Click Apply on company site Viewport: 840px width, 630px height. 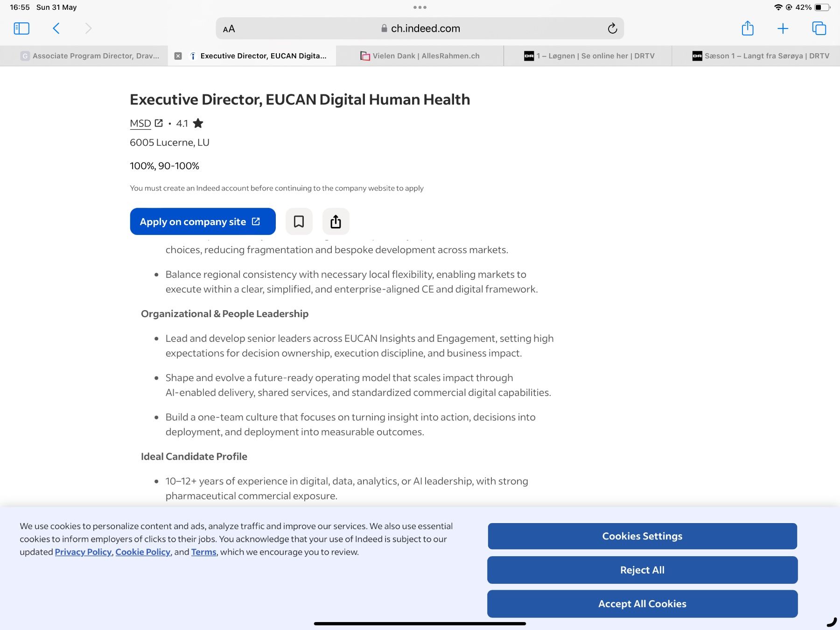click(x=203, y=221)
